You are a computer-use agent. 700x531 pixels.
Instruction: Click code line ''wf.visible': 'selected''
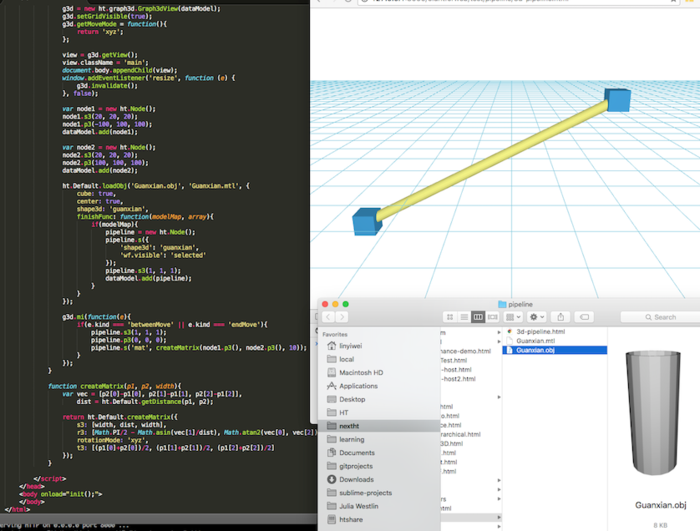click(162, 255)
